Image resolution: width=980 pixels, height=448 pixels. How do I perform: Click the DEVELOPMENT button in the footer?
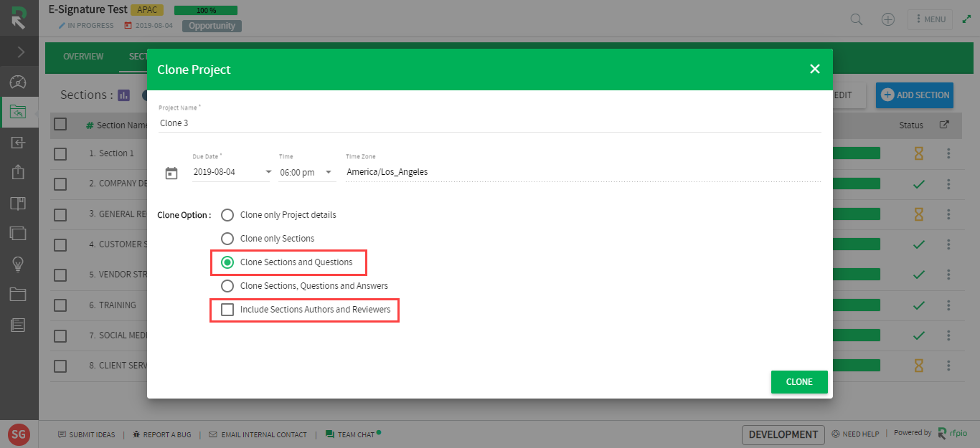click(783, 434)
